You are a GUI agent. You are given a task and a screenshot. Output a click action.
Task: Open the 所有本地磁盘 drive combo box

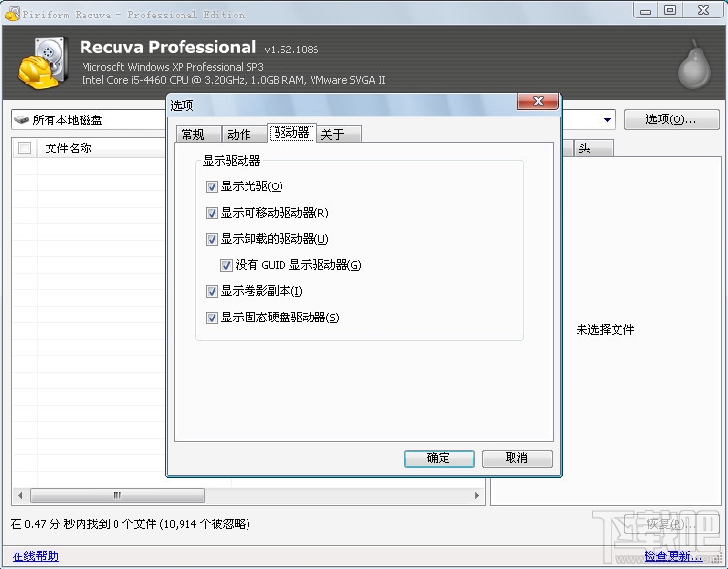point(88,119)
